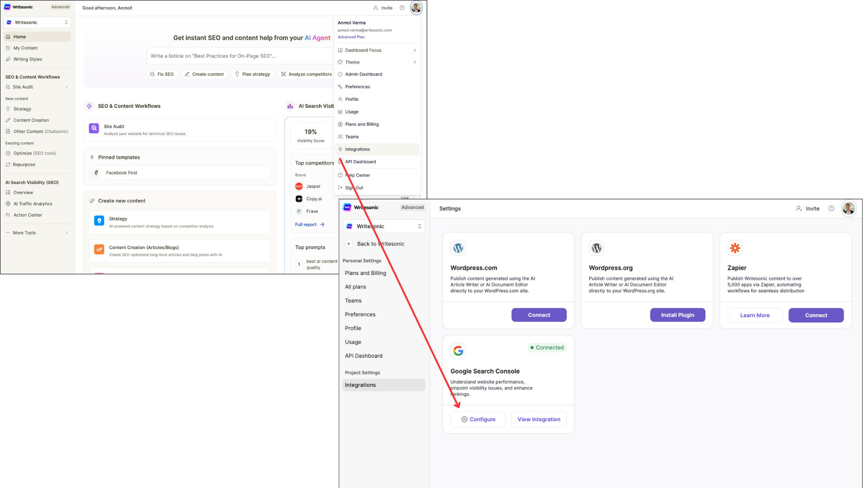Expand the Dashboard Focus submenu
The image size is (868, 488).
(x=415, y=50)
